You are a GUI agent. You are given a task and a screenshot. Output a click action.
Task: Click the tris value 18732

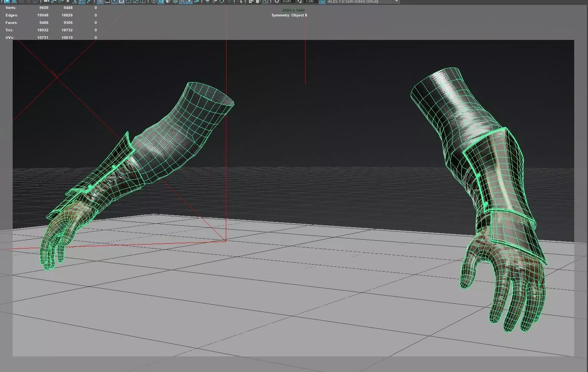pyautogui.click(x=67, y=30)
